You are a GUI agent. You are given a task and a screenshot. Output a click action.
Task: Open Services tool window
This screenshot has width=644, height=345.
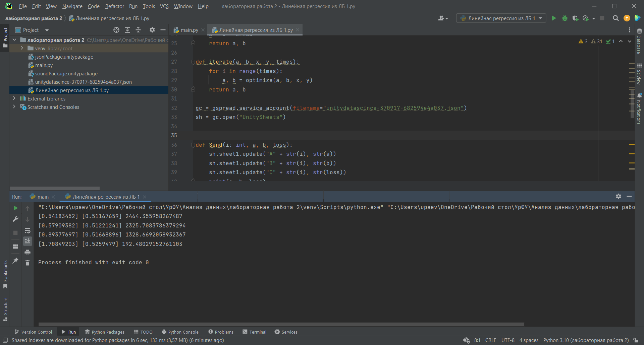286,332
